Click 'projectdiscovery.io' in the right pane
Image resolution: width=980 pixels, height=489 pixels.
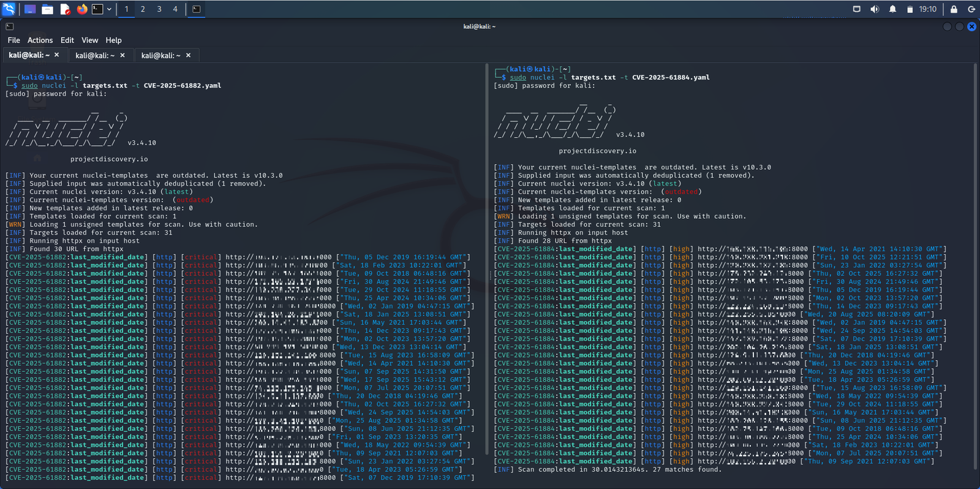(597, 151)
